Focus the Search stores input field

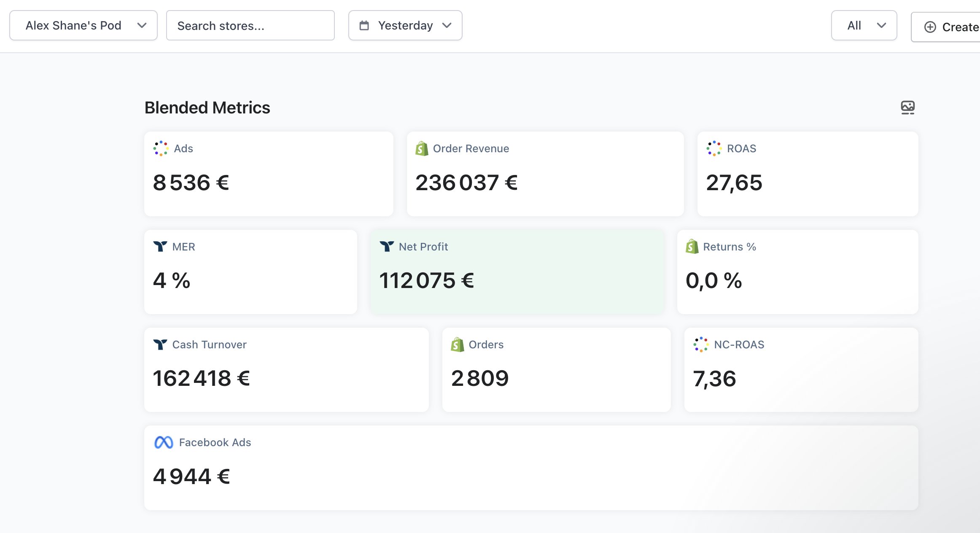250,26
